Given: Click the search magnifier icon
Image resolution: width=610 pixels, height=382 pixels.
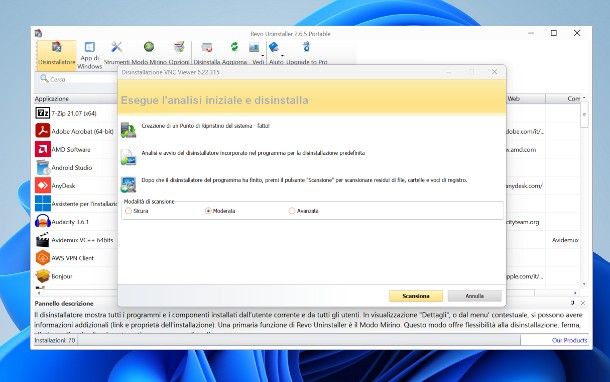Looking at the screenshot, I should (44, 79).
